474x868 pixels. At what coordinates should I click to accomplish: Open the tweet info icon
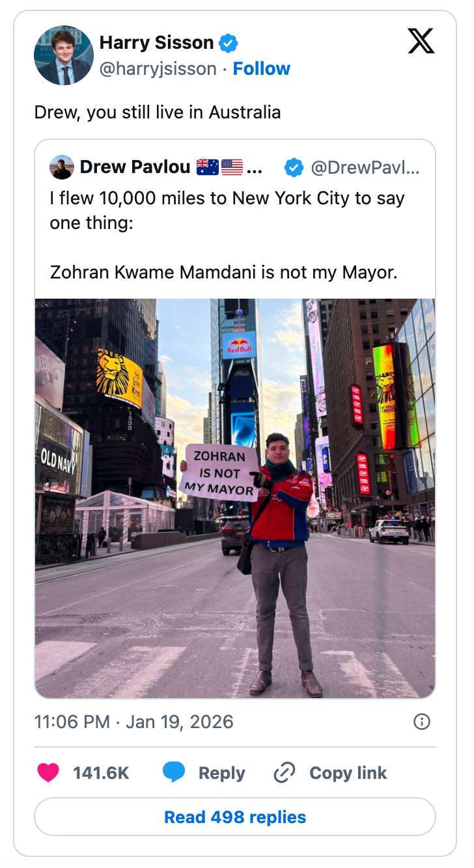pos(422,722)
